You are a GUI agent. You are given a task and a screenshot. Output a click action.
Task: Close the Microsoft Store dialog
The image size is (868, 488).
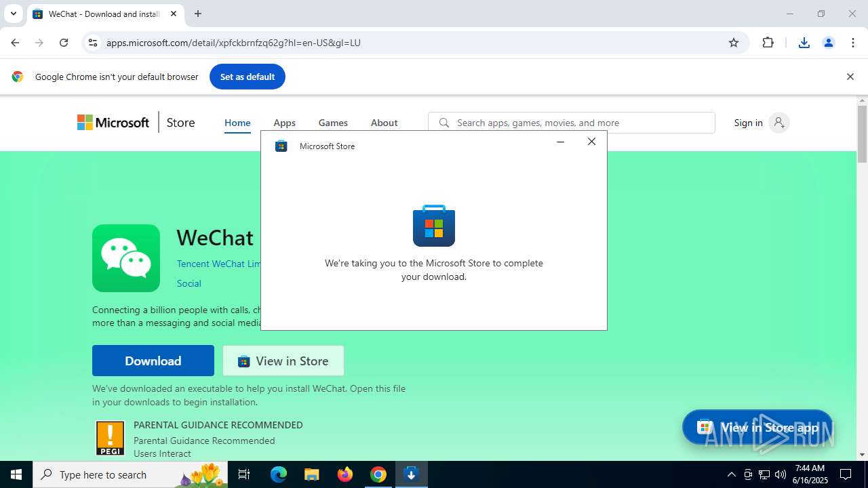click(x=591, y=142)
